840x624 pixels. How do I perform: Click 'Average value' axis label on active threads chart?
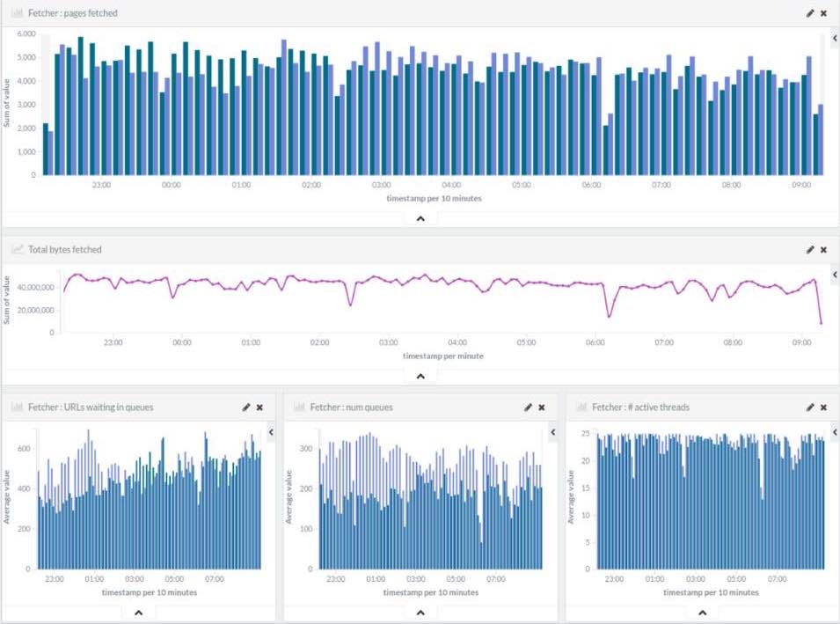click(x=571, y=497)
